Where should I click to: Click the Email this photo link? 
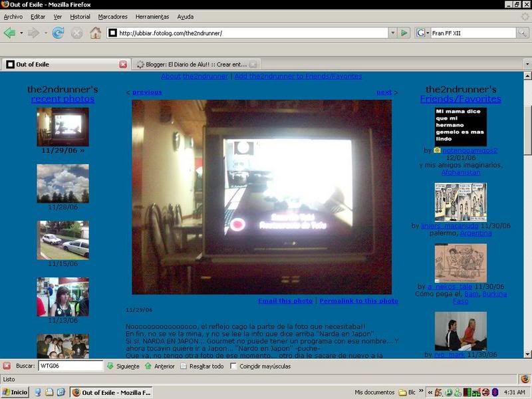tap(285, 301)
